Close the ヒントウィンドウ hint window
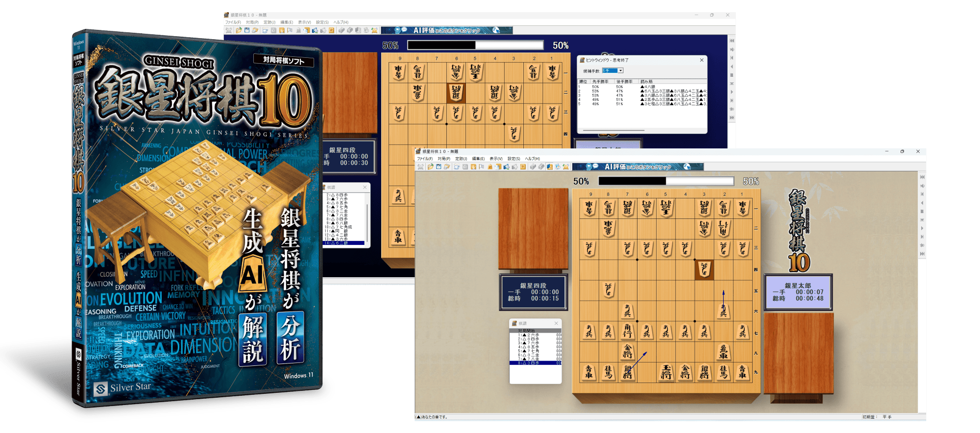This screenshot has height=433, width=980. coord(702,60)
